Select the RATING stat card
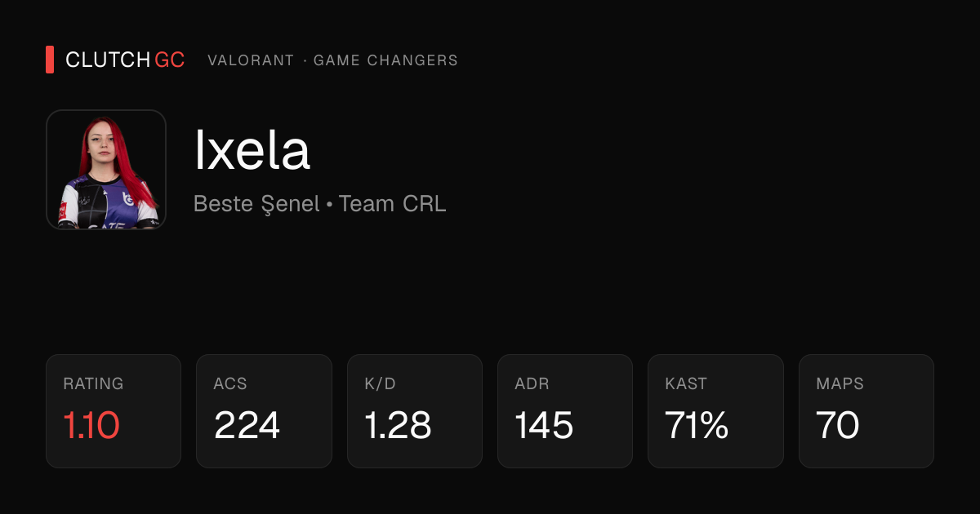The height and width of the screenshot is (514, 980). [x=114, y=411]
